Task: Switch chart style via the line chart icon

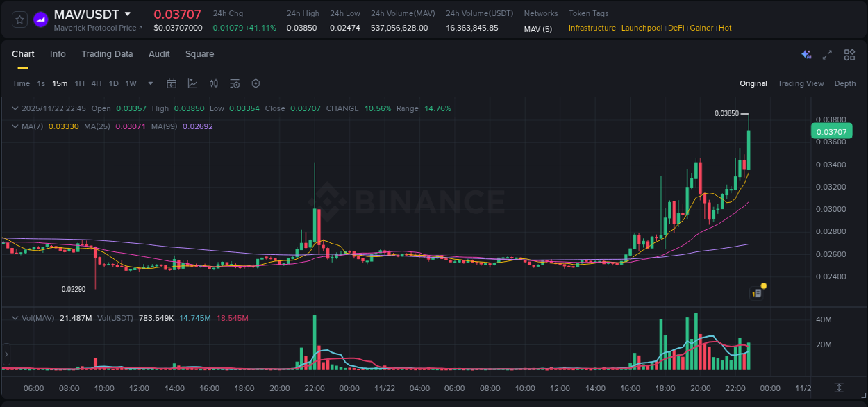Action: (x=192, y=83)
